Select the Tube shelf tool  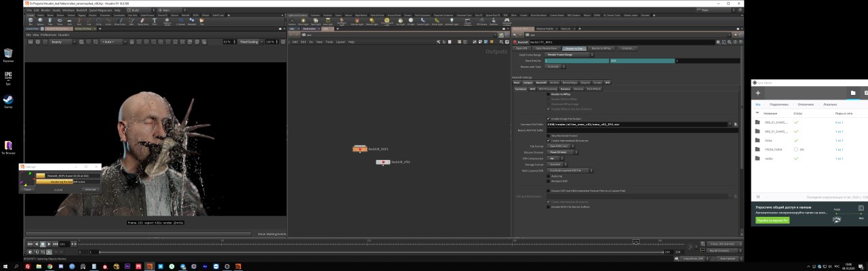point(50,21)
